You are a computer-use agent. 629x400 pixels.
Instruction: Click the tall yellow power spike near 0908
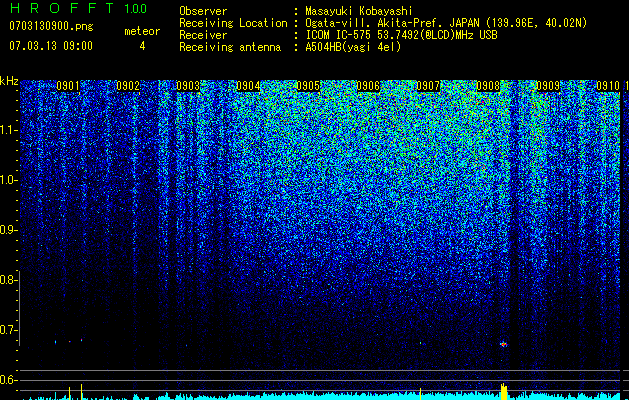pos(504,392)
